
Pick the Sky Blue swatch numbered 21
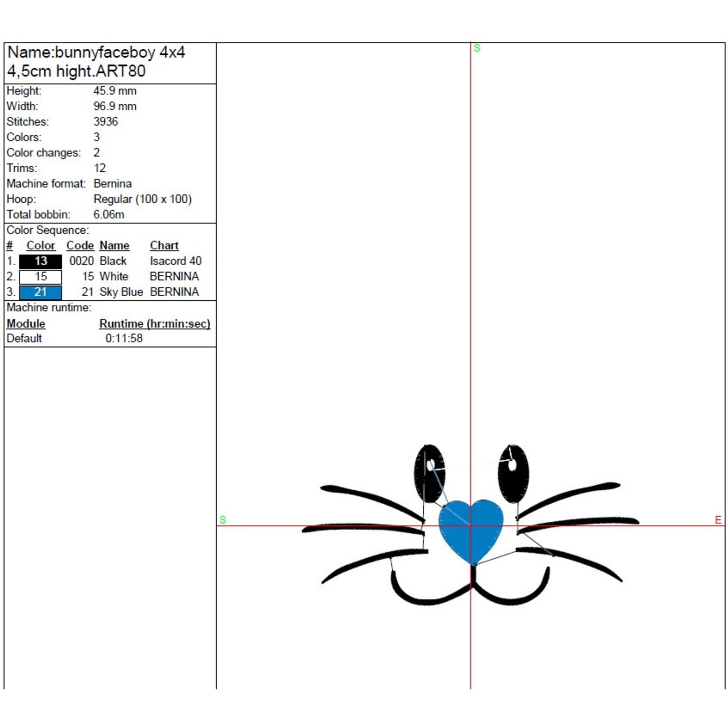click(40, 292)
